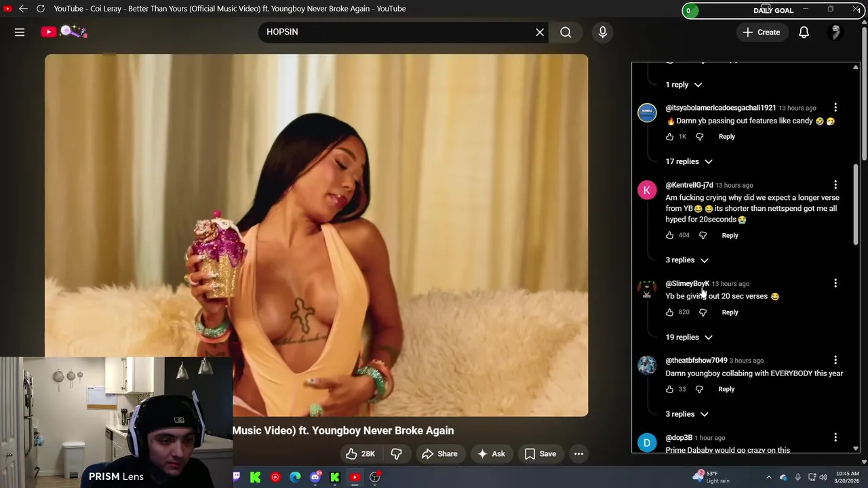Open the YouTube hamburger guide menu
The height and width of the screenshot is (488, 868).
coord(20,32)
